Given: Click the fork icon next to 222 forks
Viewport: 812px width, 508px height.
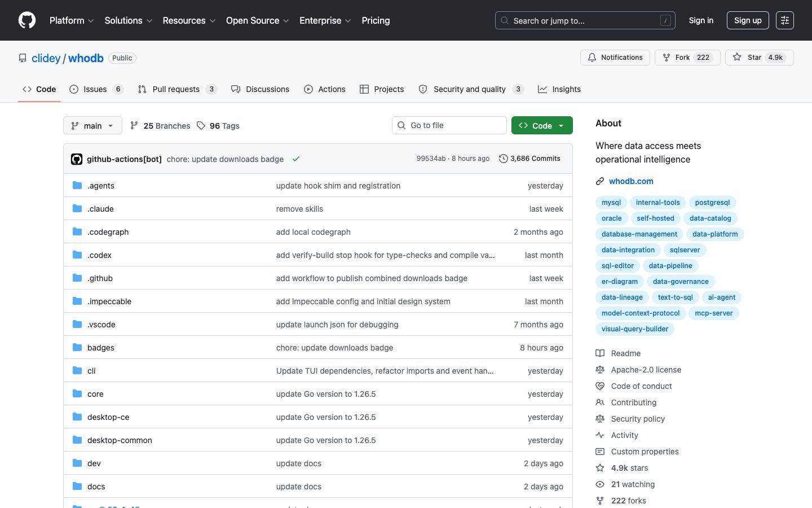Looking at the screenshot, I should pyautogui.click(x=600, y=501).
